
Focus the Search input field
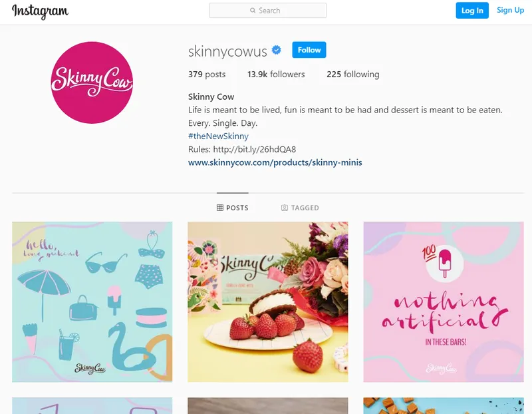tap(268, 11)
